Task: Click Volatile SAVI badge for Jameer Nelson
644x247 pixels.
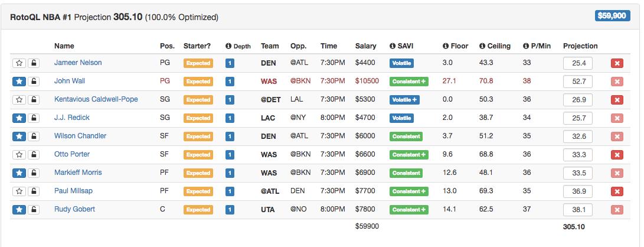Action: [x=401, y=63]
